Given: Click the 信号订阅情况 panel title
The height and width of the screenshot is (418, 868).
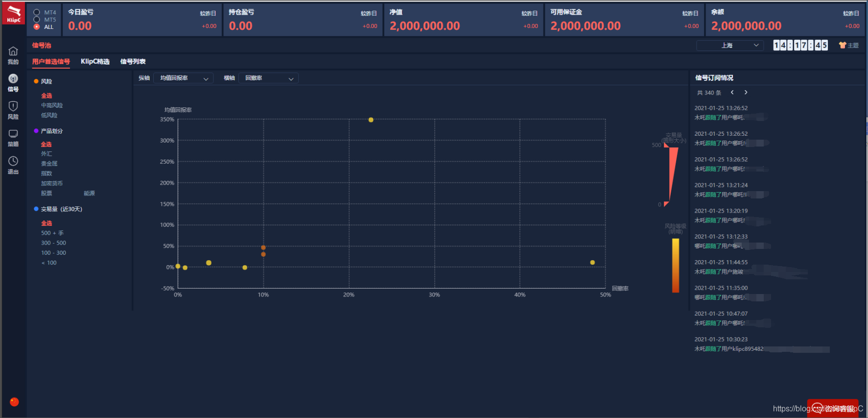Looking at the screenshot, I should pyautogui.click(x=714, y=77).
